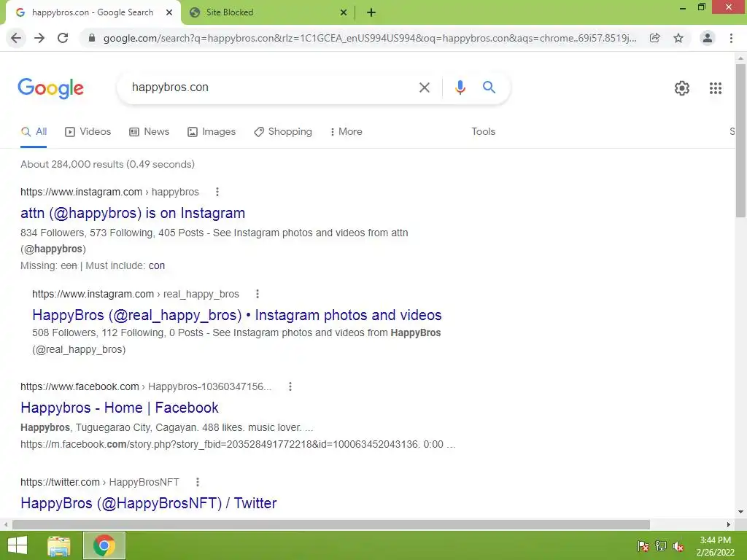Viewport: 747px width, 560px height.
Task: Close the happybros.con Google Search tab
Action: coord(169,12)
